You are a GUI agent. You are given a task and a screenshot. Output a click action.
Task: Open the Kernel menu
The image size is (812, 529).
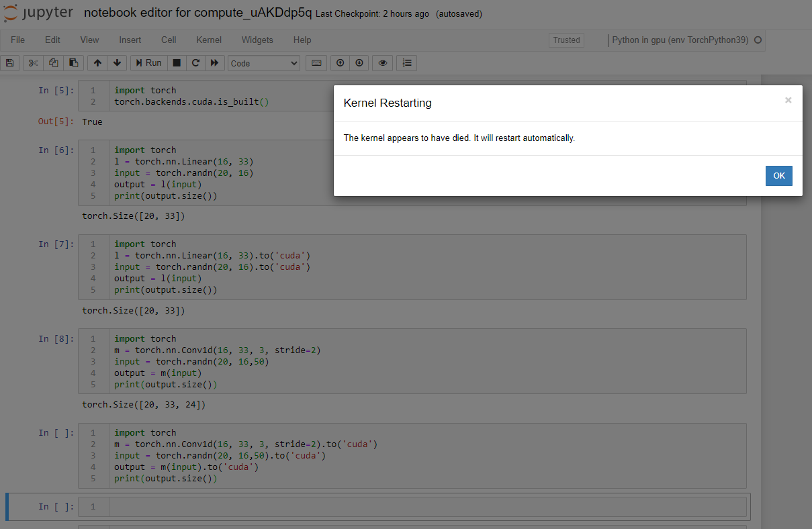(x=209, y=40)
